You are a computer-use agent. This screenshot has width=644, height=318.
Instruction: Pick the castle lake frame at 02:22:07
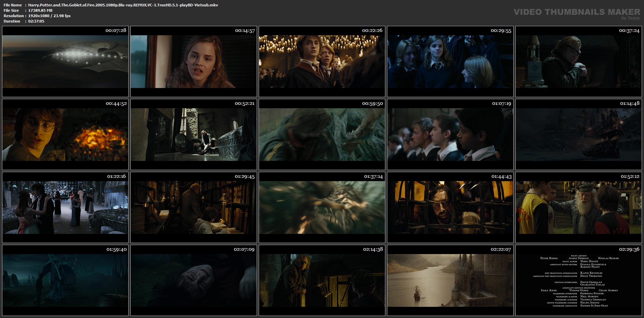(450, 280)
